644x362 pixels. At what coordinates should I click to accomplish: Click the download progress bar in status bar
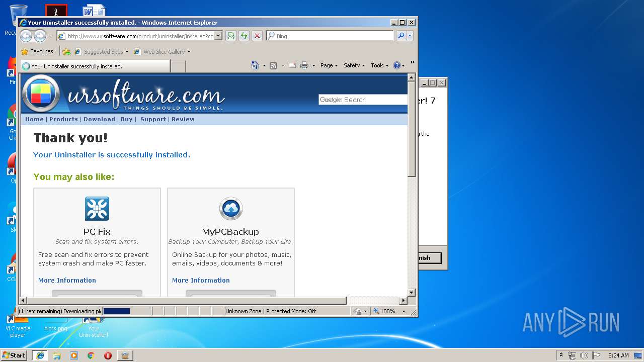pos(126,311)
